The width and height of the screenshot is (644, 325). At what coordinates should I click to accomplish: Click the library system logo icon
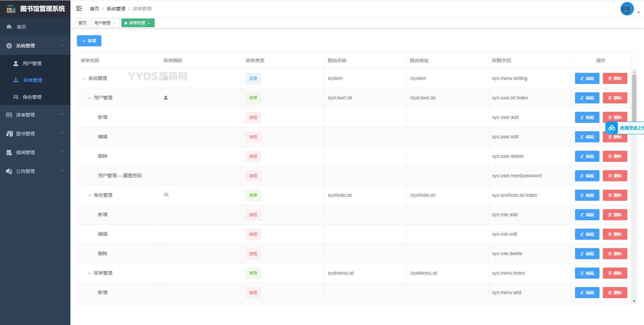(x=11, y=9)
